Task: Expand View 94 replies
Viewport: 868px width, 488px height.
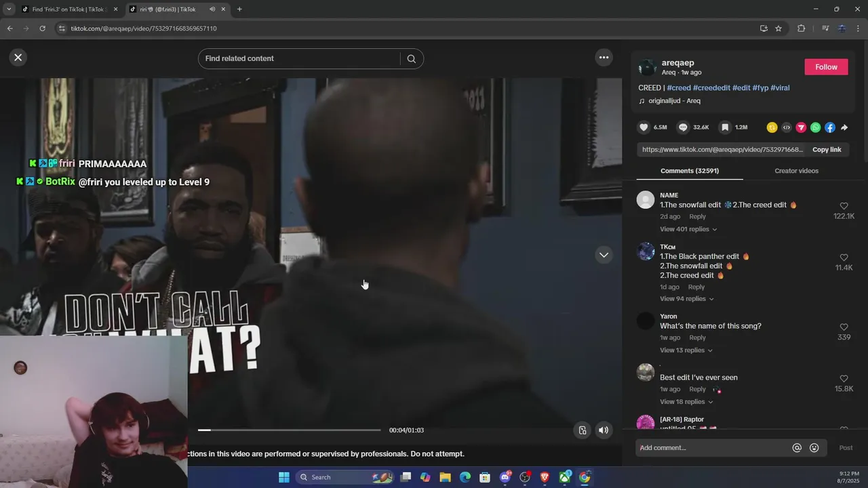Action: (x=686, y=299)
